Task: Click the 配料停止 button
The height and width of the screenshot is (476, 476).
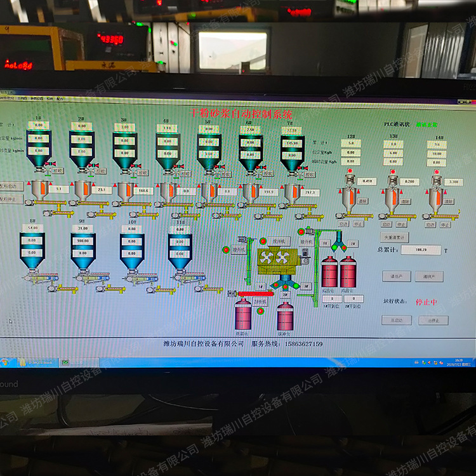Action: point(11,199)
